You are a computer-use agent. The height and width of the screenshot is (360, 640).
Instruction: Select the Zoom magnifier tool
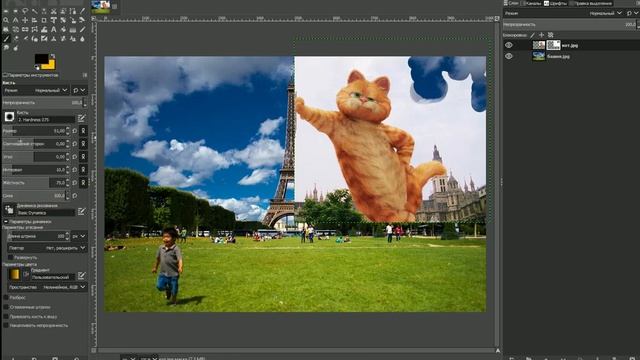click(6, 20)
